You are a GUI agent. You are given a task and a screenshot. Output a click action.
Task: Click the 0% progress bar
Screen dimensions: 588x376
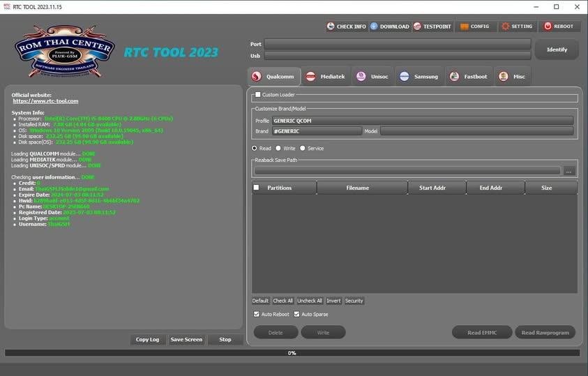(292, 353)
